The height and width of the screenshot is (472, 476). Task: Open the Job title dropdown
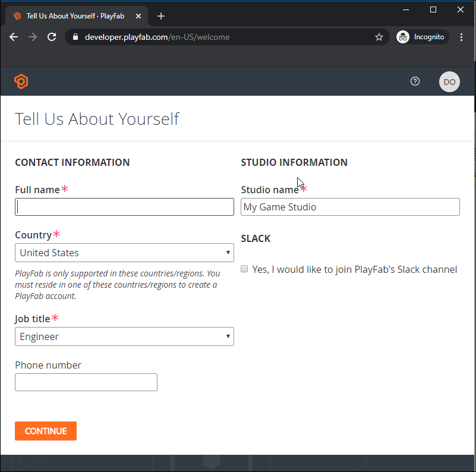[124, 336]
